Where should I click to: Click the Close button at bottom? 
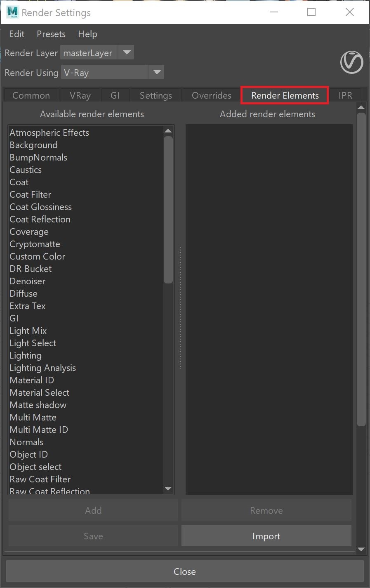(x=185, y=571)
